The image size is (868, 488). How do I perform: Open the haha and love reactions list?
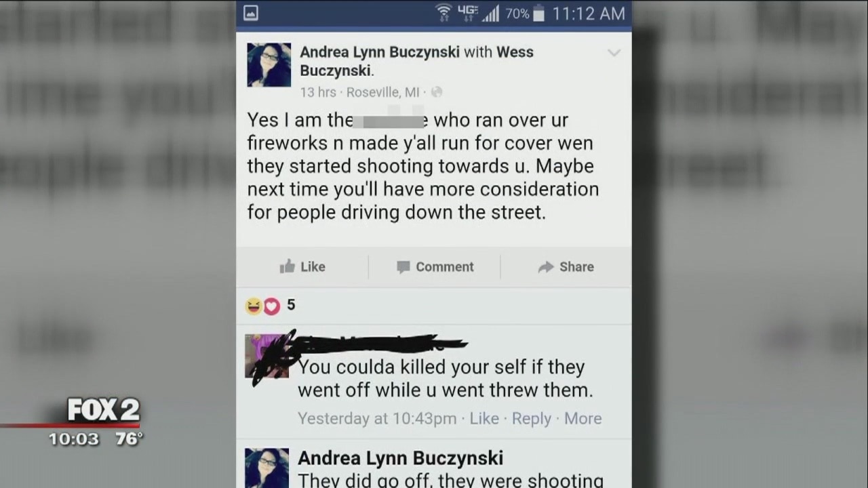(x=270, y=306)
